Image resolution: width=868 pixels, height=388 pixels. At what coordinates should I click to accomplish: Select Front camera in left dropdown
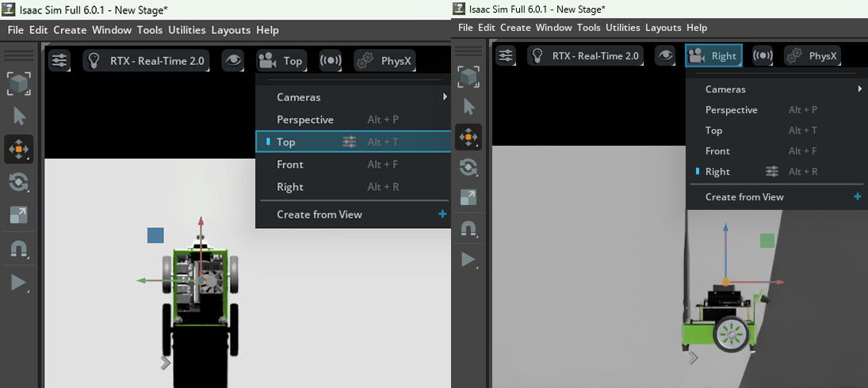[354, 165]
